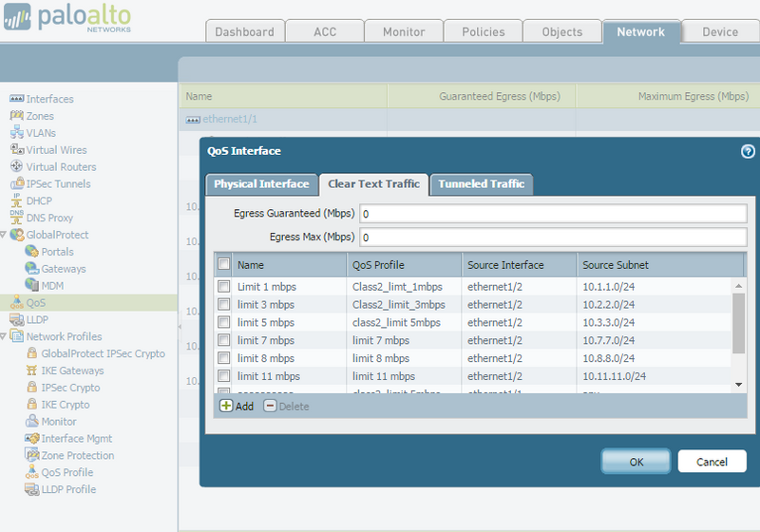Open the ethernet1/1 interface link
The height and width of the screenshot is (532, 760).
(x=229, y=120)
